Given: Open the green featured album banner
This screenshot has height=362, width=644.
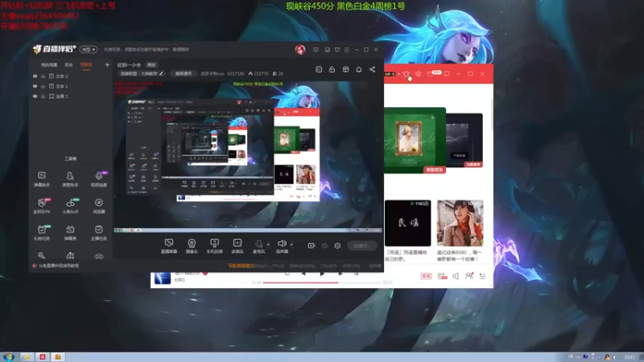Looking at the screenshot, I should (415, 139).
